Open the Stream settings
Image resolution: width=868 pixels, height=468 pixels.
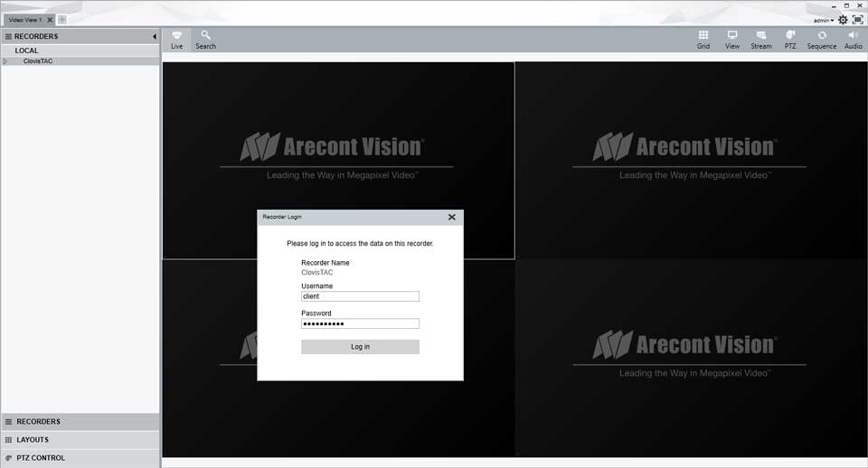click(761, 39)
